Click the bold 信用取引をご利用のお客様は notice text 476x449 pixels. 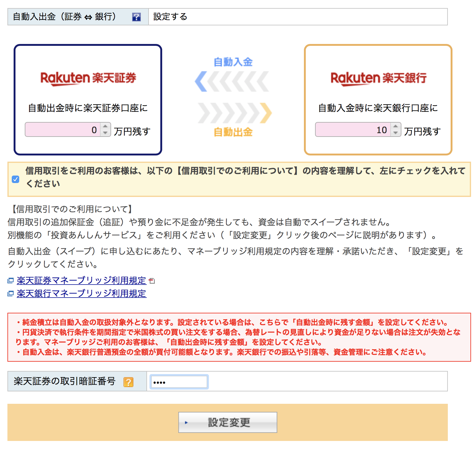pos(245,177)
